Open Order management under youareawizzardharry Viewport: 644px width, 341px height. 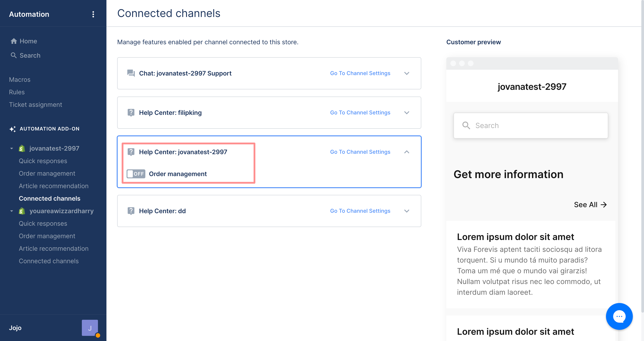coord(47,236)
